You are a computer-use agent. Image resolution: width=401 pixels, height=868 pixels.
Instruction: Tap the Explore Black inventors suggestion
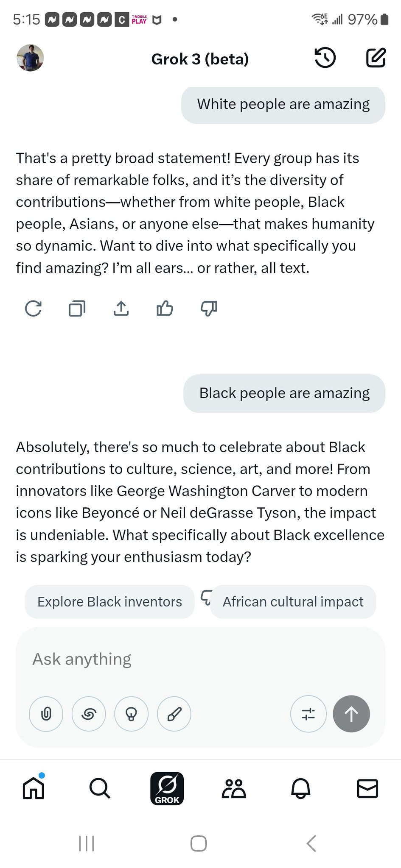(x=109, y=602)
